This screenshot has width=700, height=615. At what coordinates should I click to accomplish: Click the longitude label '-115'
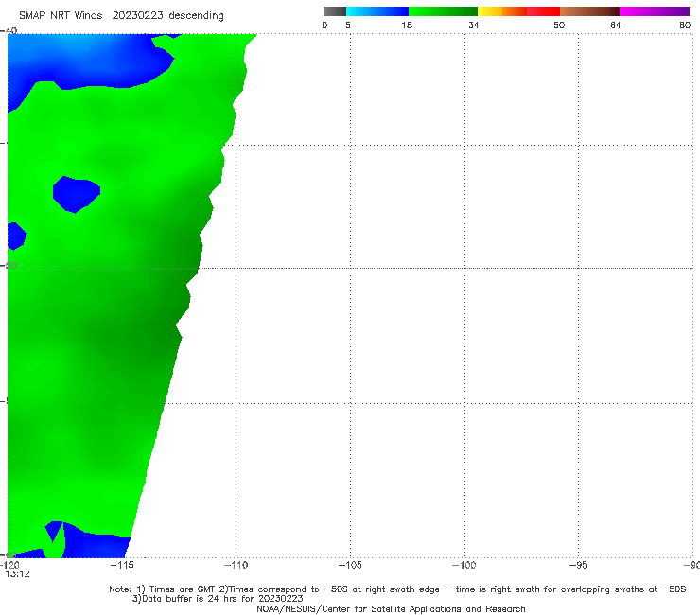[x=122, y=565]
